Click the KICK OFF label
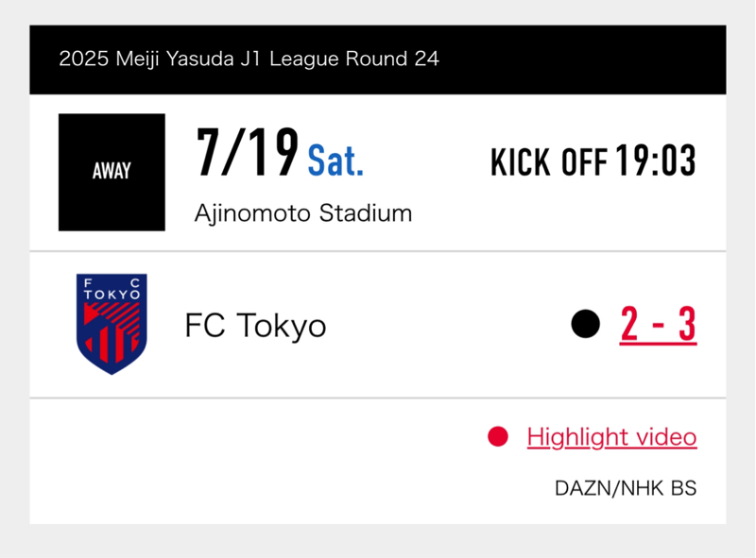This screenshot has height=558, width=756. (549, 161)
